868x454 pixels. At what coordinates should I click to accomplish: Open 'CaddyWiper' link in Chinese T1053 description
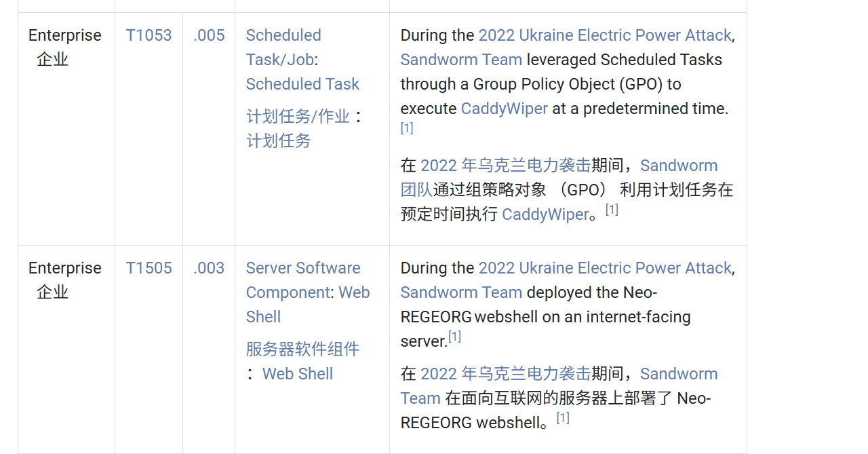tap(545, 214)
